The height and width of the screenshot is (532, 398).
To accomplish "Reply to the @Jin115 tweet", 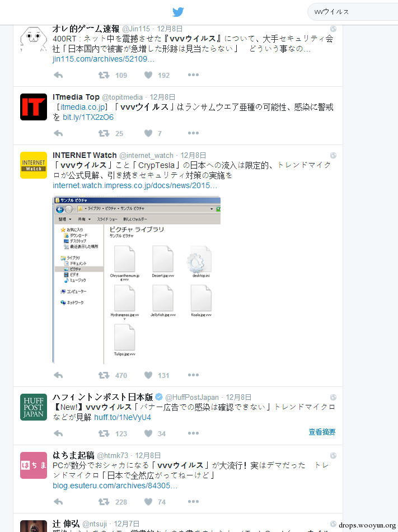I will tap(58, 75).
